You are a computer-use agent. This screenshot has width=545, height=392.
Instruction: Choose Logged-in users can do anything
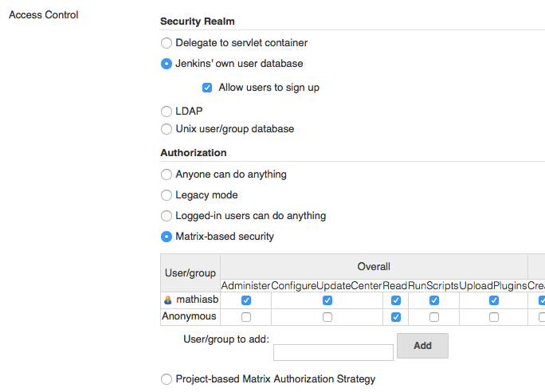pos(167,216)
